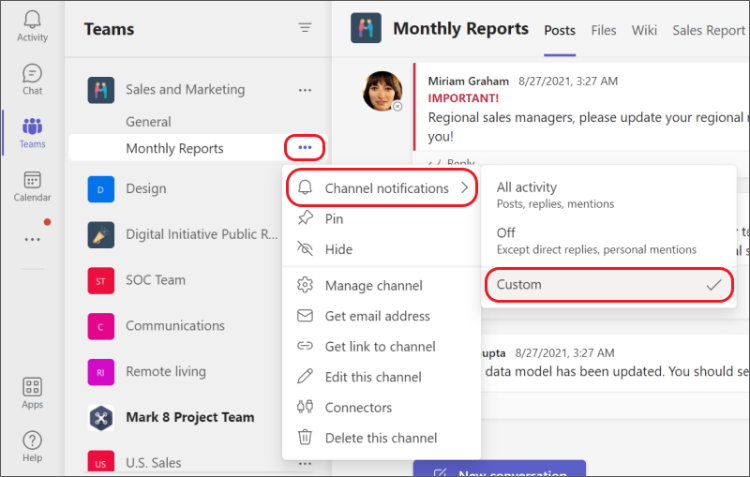Open Monthly Reports more options ellipsis
The height and width of the screenshot is (477, 750).
pyautogui.click(x=305, y=149)
